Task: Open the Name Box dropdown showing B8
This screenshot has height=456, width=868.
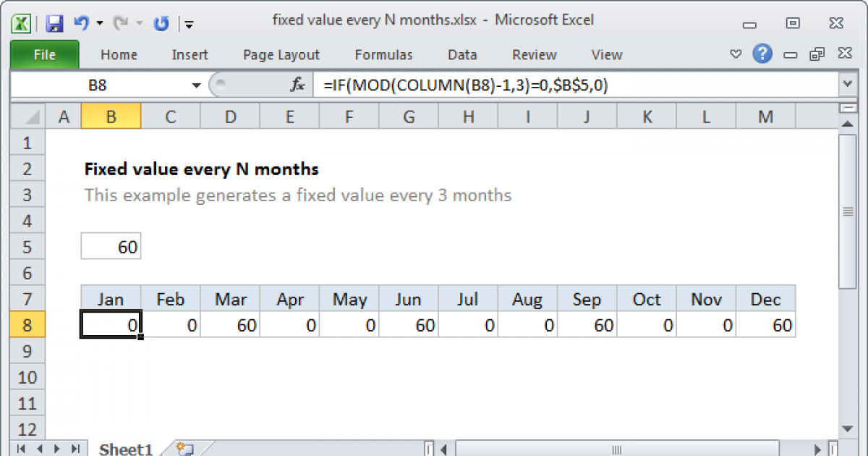Action: [195, 85]
